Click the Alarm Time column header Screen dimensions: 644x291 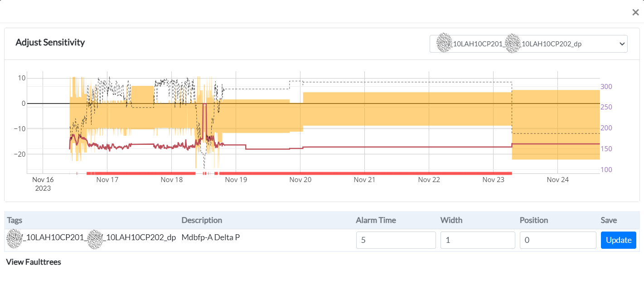click(376, 220)
